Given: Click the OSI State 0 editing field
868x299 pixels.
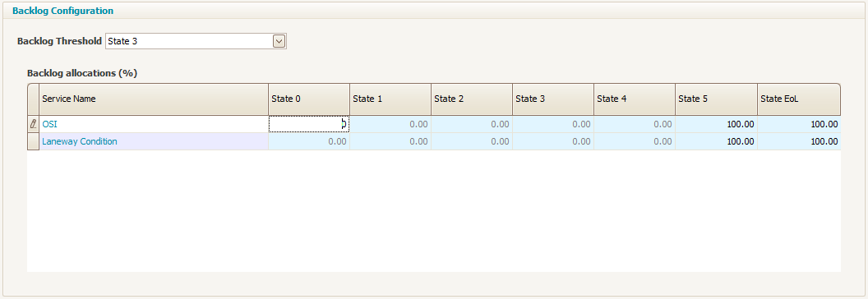Looking at the screenshot, I should 309,125.
